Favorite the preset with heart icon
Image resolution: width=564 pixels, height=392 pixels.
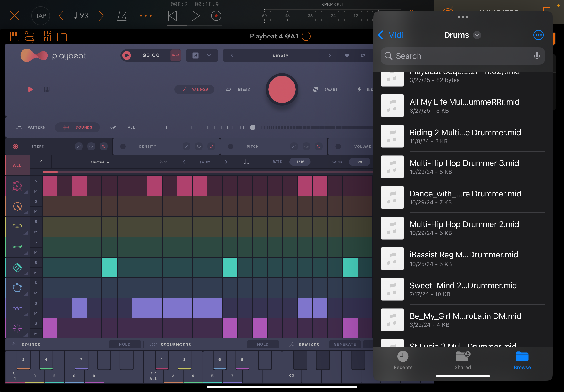347,55
